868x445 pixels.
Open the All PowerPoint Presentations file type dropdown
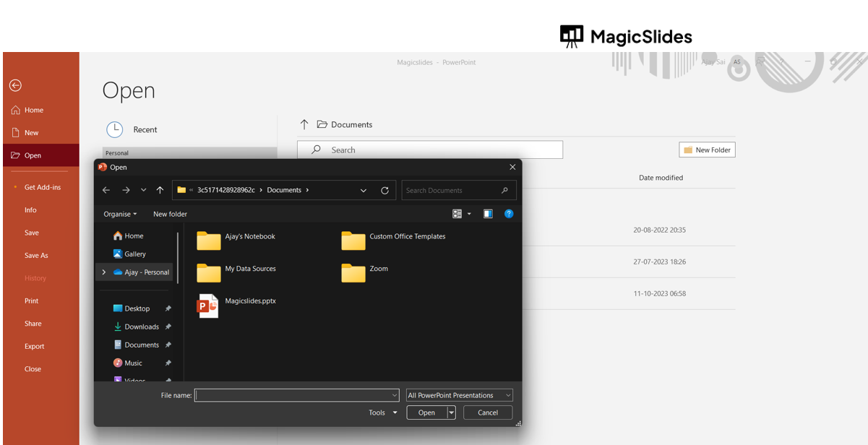coord(460,395)
